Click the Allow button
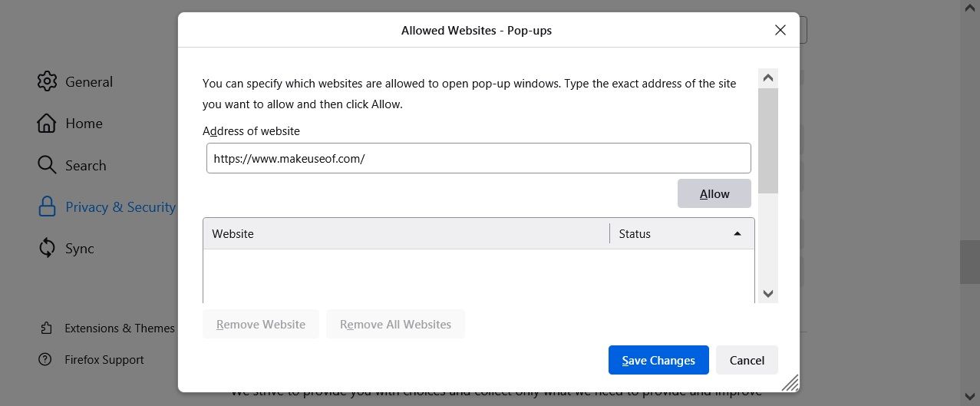The height and width of the screenshot is (406, 980). 714,193
